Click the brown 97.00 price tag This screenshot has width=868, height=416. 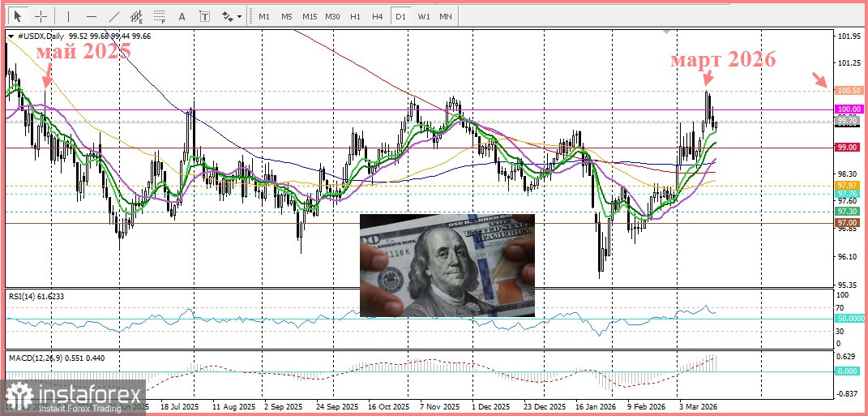coord(849,223)
